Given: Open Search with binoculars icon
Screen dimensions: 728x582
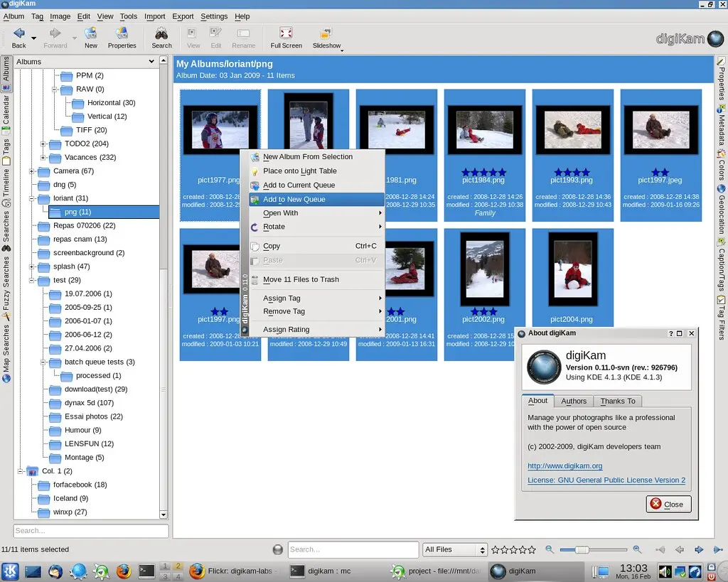Looking at the screenshot, I should point(161,37).
